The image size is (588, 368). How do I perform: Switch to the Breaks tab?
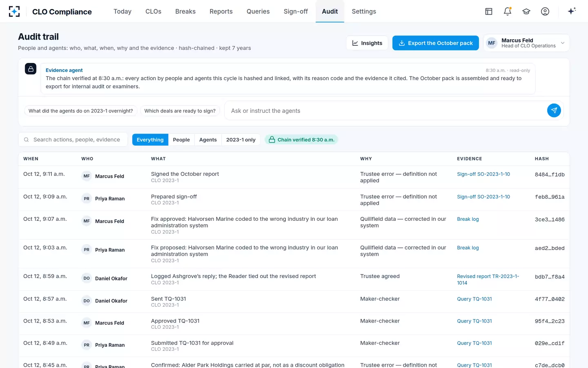[185, 11]
